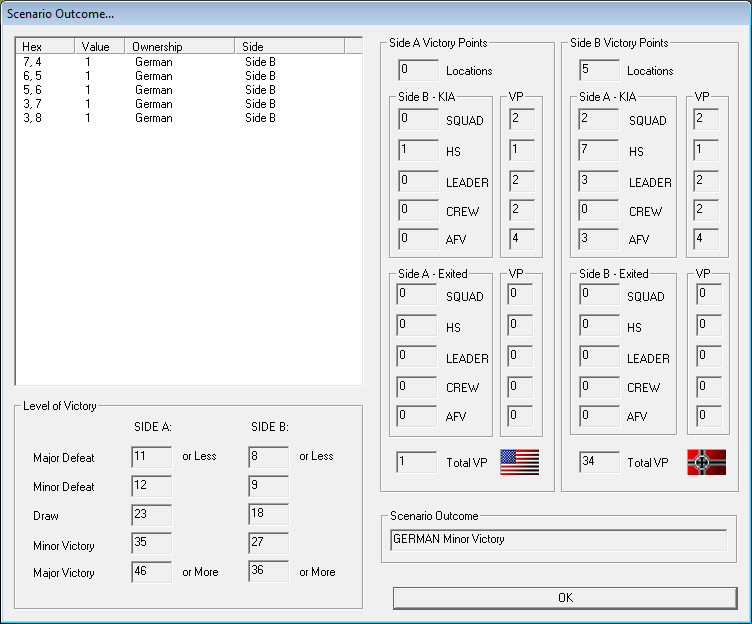Viewport: 752px width, 624px height.
Task: Click Side A Major Defeat field showing 11
Action: [152, 457]
